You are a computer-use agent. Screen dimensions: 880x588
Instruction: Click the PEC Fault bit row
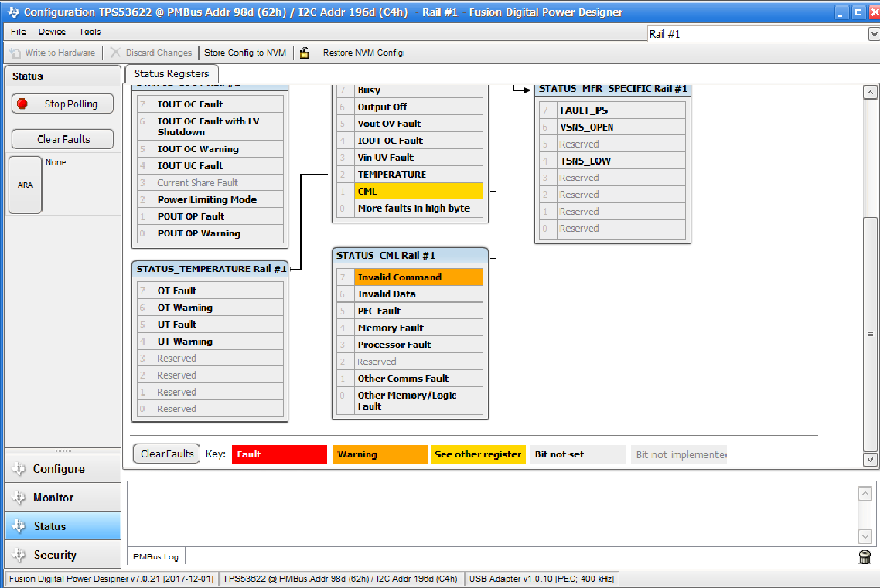411,311
